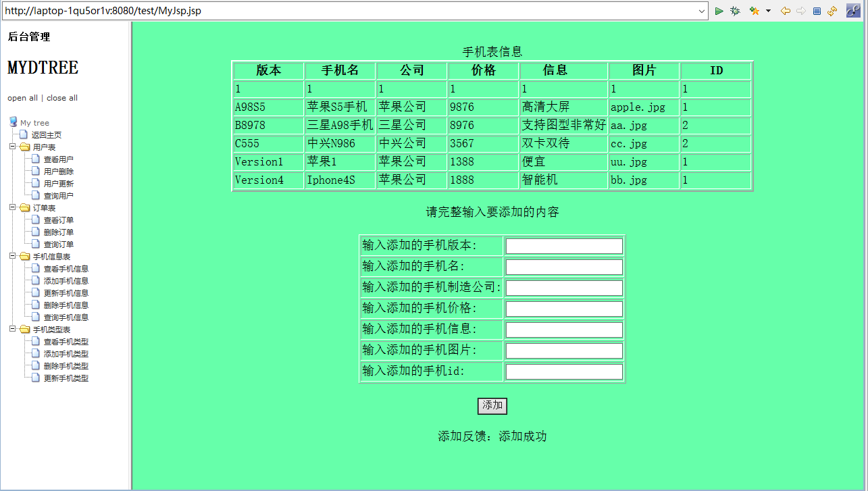The image size is (868, 491).
Task: Refresh page with yellow arrows icon
Action: click(x=832, y=11)
